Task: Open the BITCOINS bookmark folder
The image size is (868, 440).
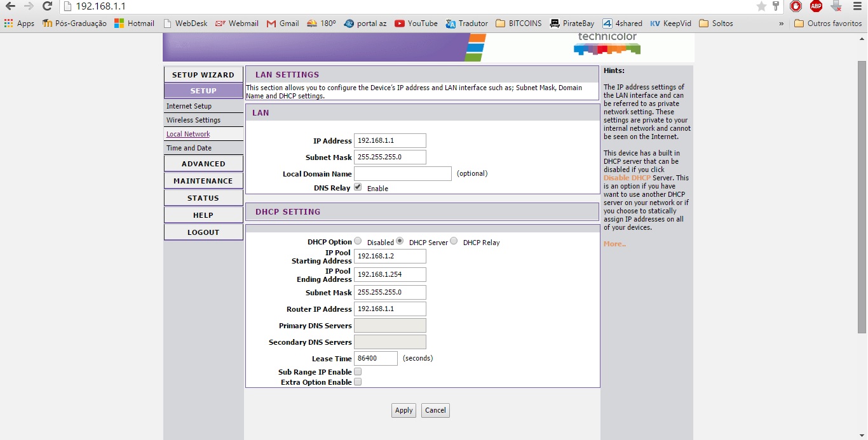Action: coord(519,23)
